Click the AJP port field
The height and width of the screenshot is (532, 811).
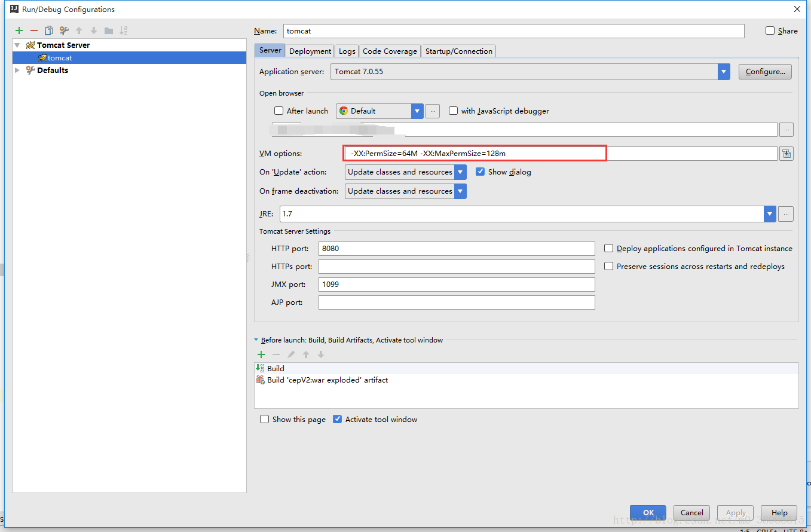tap(457, 302)
